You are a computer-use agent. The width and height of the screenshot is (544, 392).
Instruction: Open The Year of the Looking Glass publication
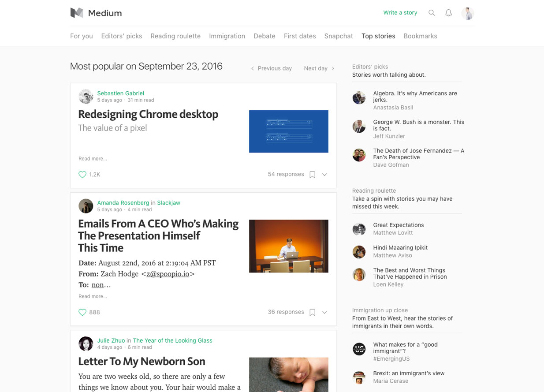tap(173, 340)
